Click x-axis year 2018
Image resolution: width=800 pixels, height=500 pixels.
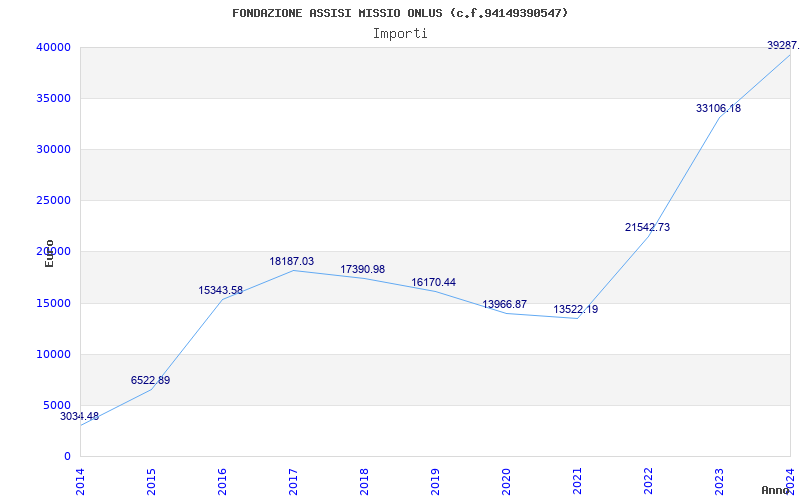pyautogui.click(x=364, y=482)
